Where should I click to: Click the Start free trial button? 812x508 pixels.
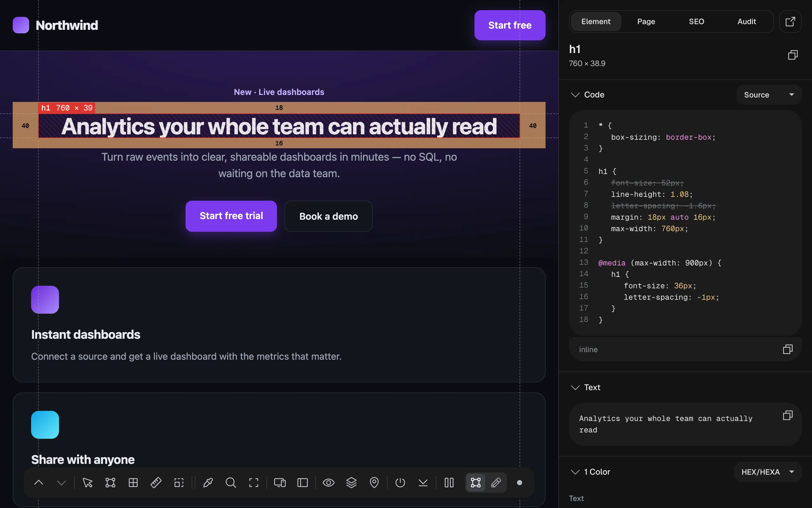coord(231,216)
